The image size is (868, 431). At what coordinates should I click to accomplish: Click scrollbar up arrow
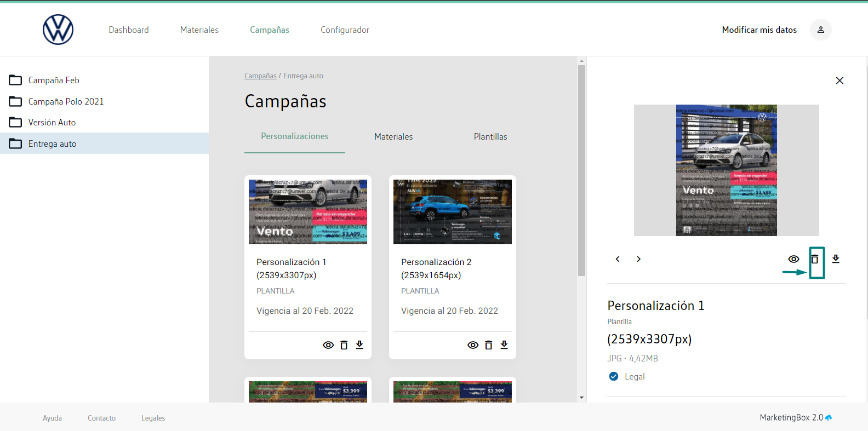[x=581, y=61]
